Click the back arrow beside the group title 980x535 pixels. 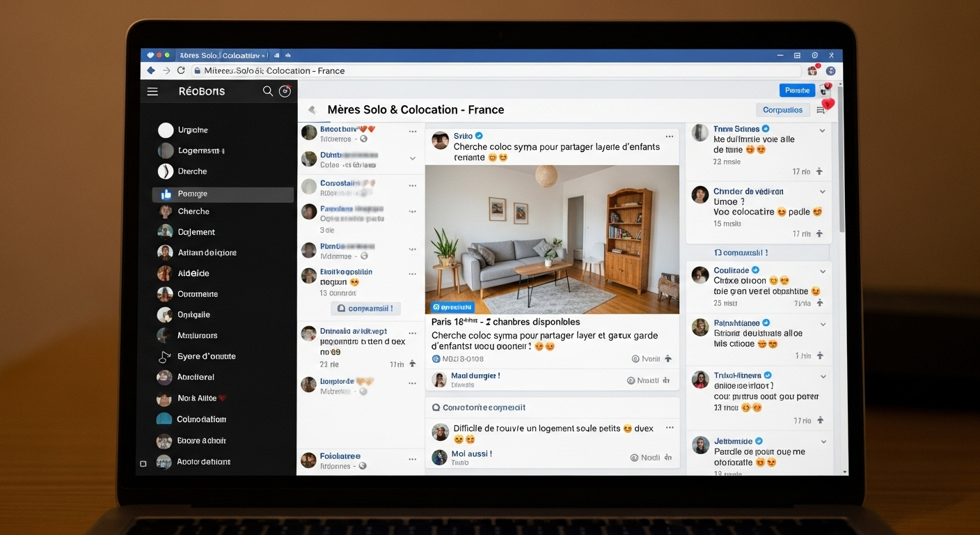312,110
